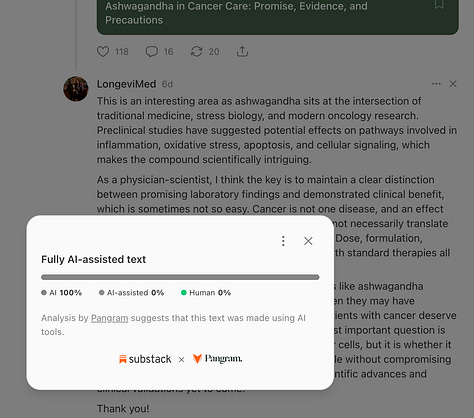This screenshot has width=474, height=418.
Task: Open vertical three-dot menu in AI popup
Action: tap(283, 241)
